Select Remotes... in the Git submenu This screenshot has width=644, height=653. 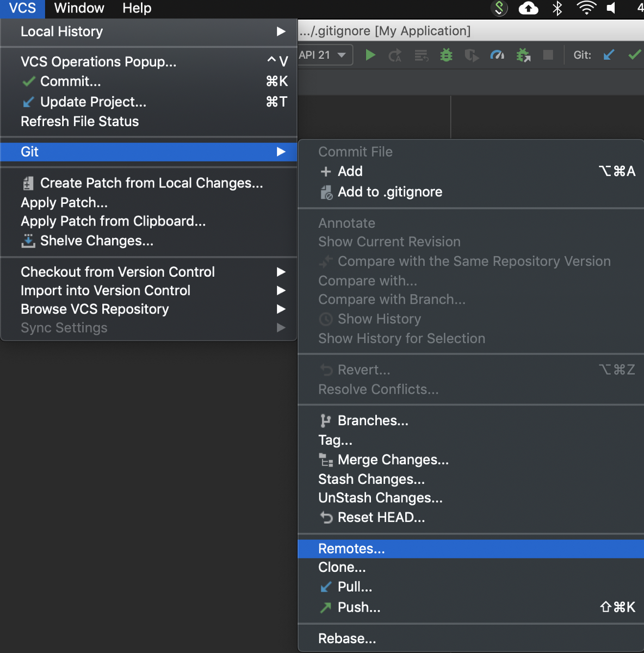351,549
